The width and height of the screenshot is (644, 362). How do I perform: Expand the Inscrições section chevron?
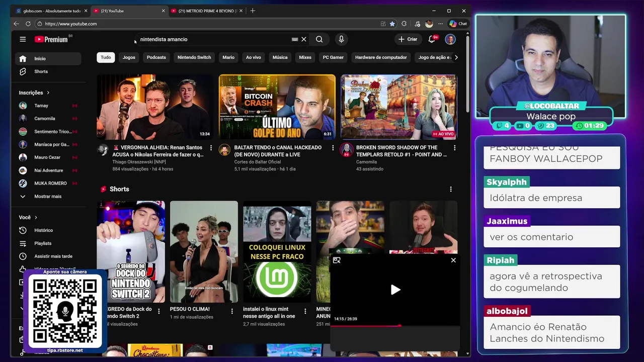point(48,93)
